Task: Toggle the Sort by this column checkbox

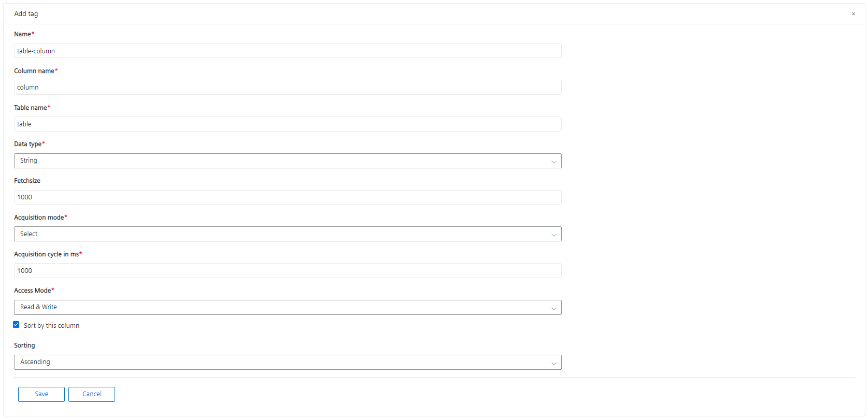Action: (x=16, y=325)
